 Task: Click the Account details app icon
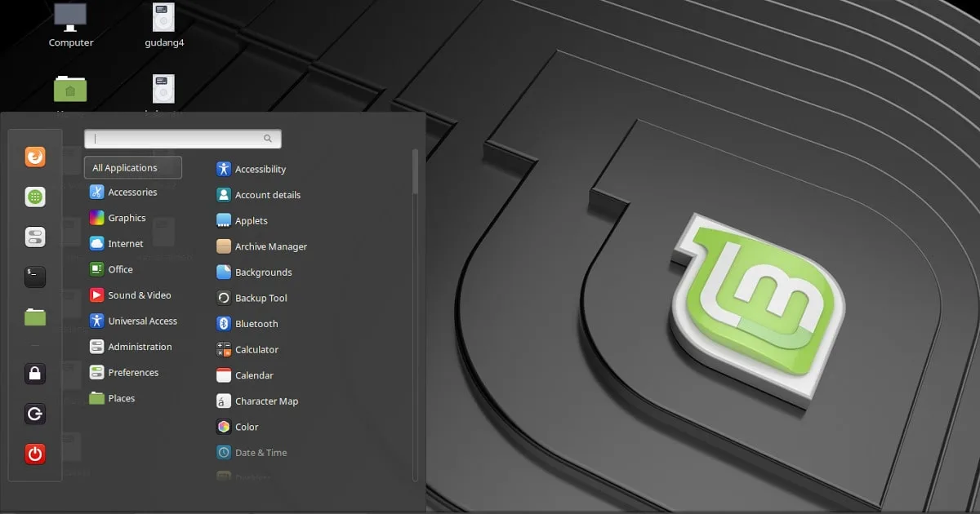(224, 195)
